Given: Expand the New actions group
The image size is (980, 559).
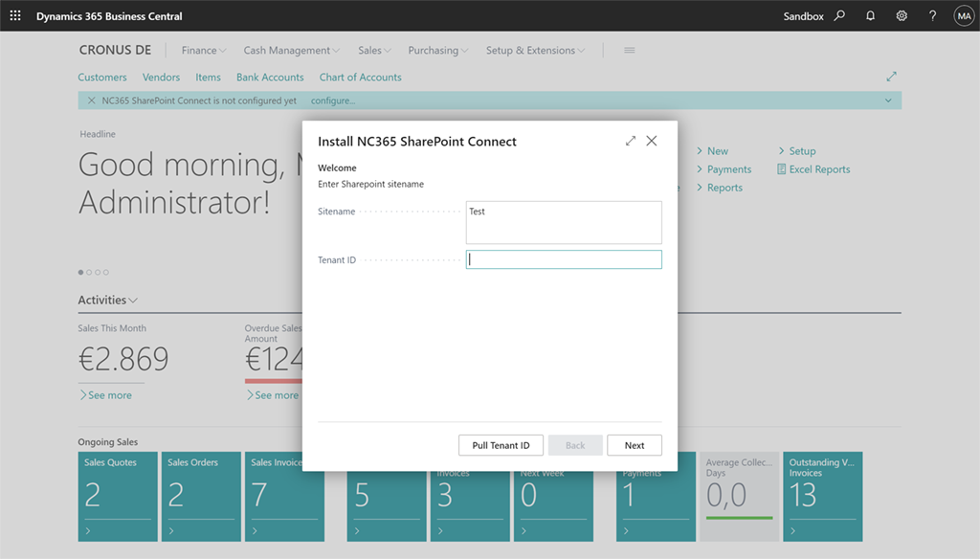Looking at the screenshot, I should pyautogui.click(x=712, y=150).
